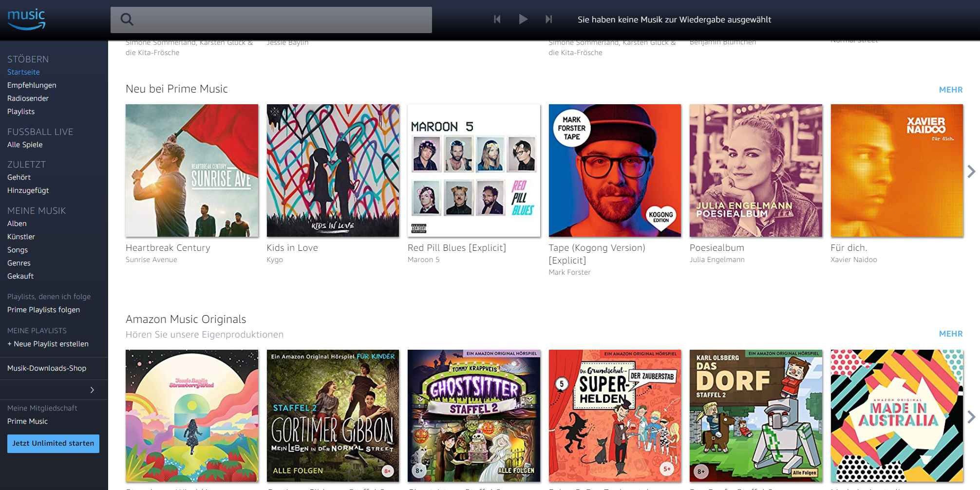This screenshot has width=980, height=490.
Task: Open Startseite in sidebar
Action: pyautogui.click(x=23, y=72)
